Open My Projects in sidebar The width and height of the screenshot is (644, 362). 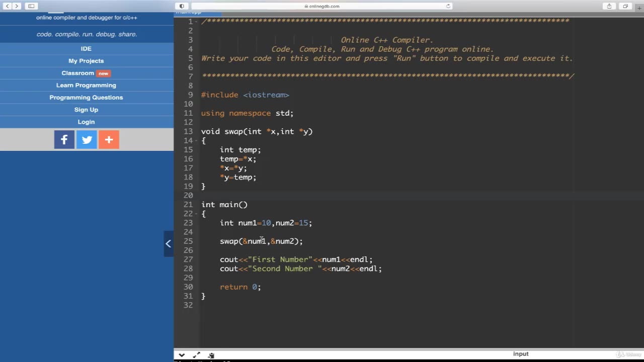click(86, 61)
